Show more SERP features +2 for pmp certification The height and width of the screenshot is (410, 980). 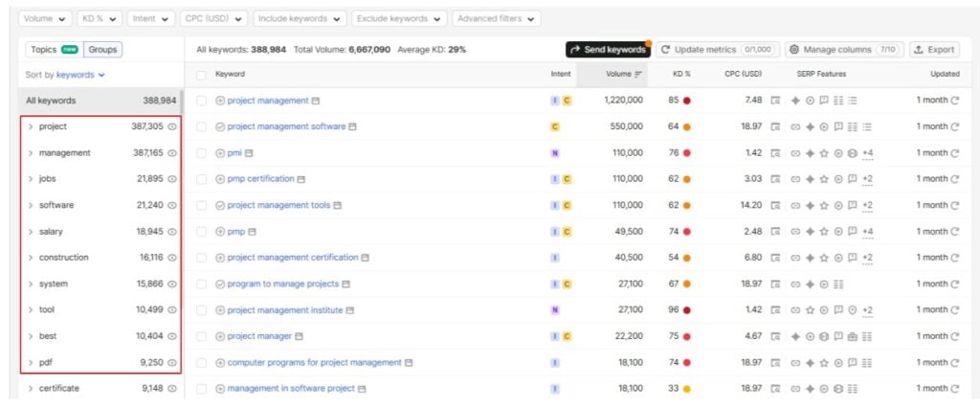(867, 180)
